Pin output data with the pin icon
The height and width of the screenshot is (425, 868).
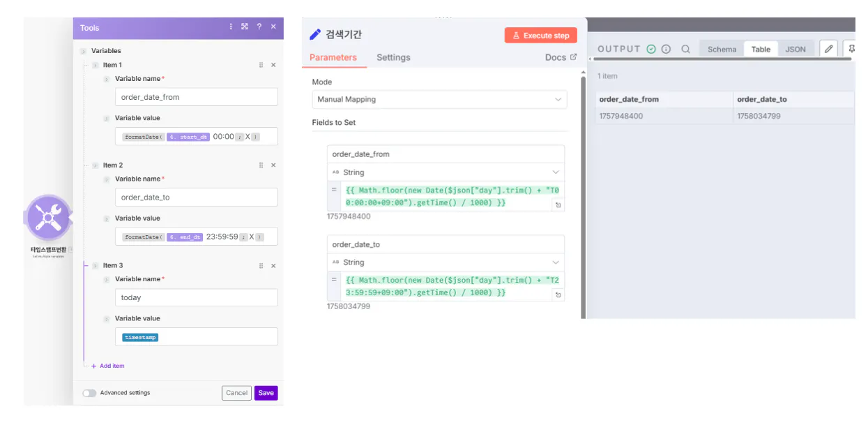(x=850, y=49)
